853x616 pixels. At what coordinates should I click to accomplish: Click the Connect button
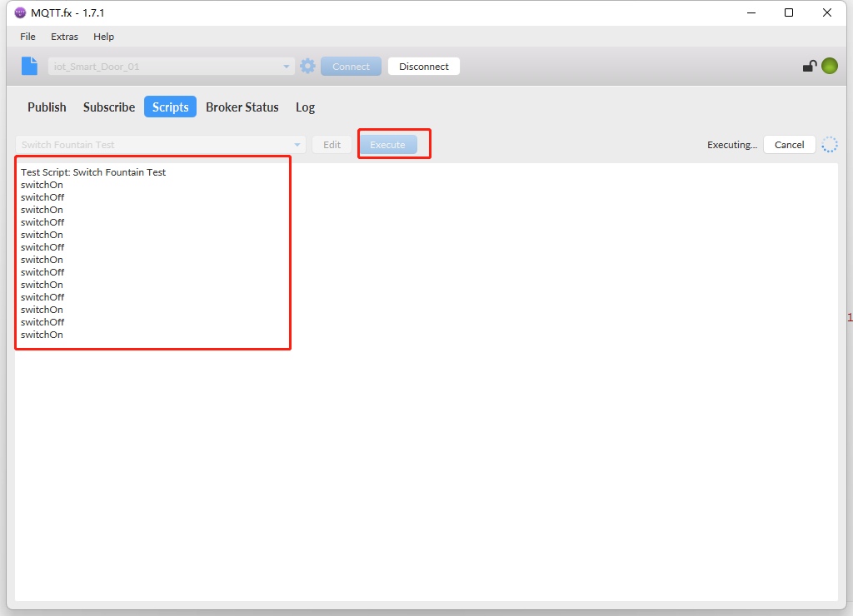tap(351, 67)
